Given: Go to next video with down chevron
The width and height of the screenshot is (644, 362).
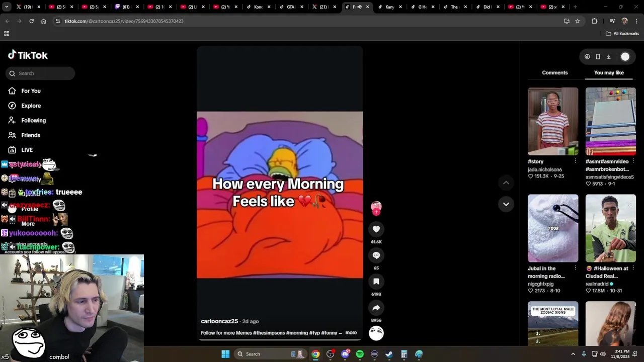Looking at the screenshot, I should point(506,204).
